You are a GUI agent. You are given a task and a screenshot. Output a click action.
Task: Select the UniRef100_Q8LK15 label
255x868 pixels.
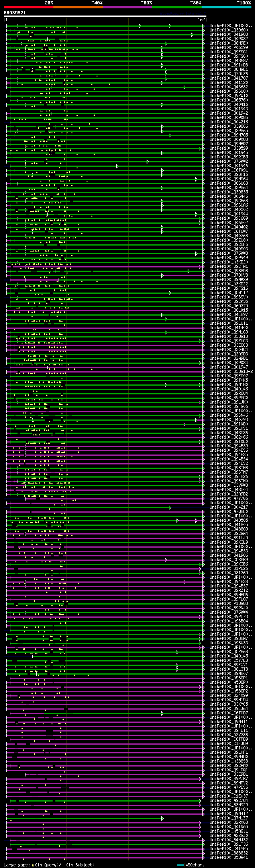[x=229, y=310]
